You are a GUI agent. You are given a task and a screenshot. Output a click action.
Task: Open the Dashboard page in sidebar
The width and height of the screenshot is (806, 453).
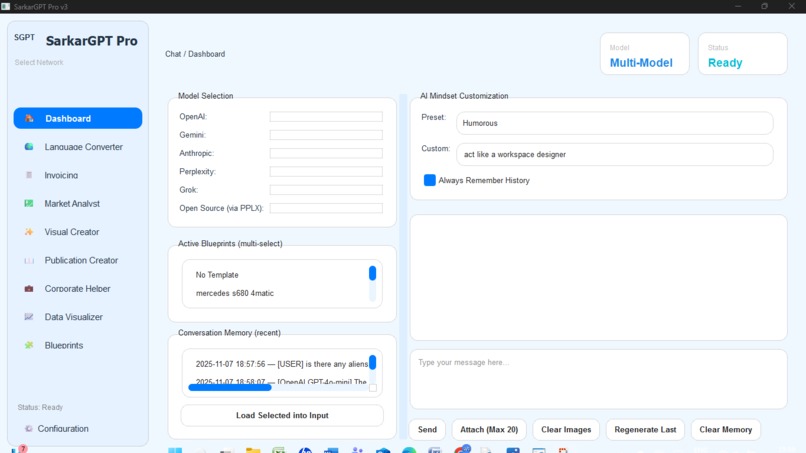tap(78, 118)
